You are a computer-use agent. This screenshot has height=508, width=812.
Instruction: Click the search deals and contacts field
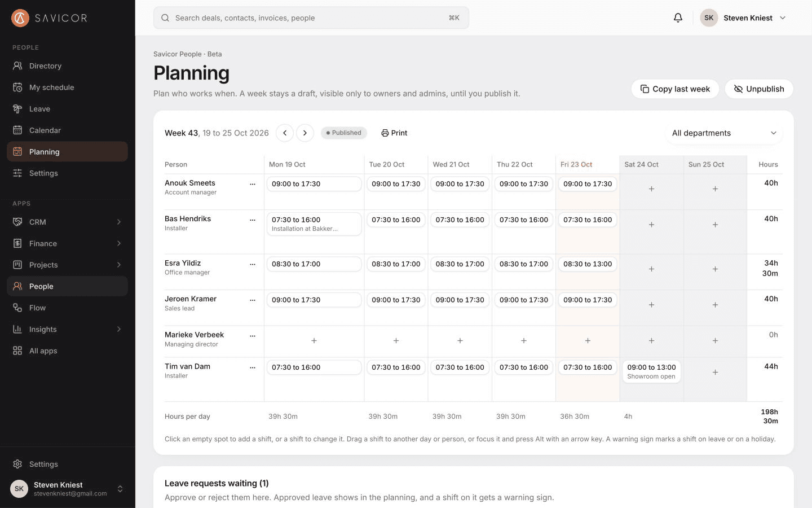point(311,18)
